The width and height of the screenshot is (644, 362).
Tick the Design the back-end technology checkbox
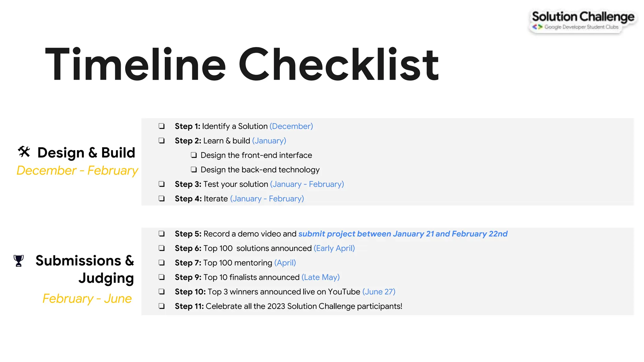point(194,170)
